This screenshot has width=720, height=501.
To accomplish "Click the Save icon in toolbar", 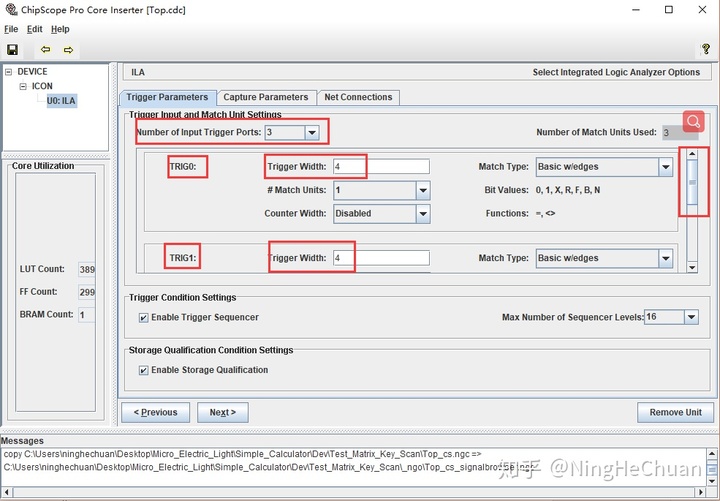I will pyautogui.click(x=12, y=50).
